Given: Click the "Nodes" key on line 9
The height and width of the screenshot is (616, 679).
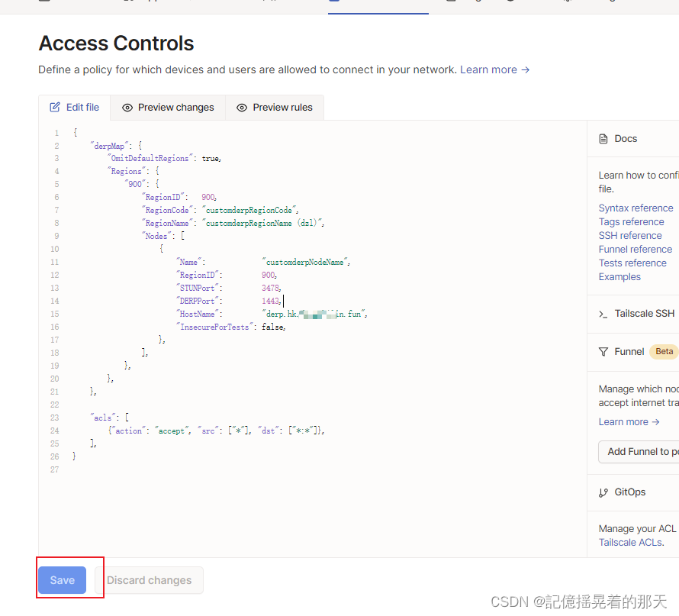Looking at the screenshot, I should pos(156,236).
